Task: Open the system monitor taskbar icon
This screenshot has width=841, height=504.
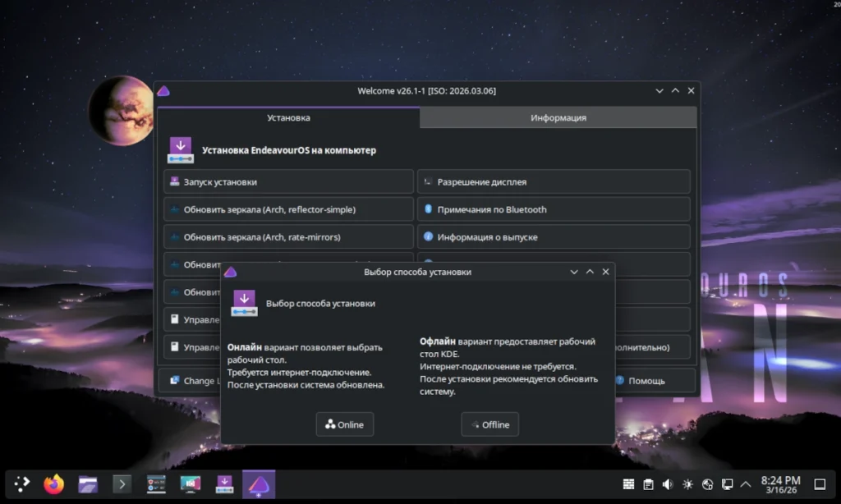Action: pos(156,484)
